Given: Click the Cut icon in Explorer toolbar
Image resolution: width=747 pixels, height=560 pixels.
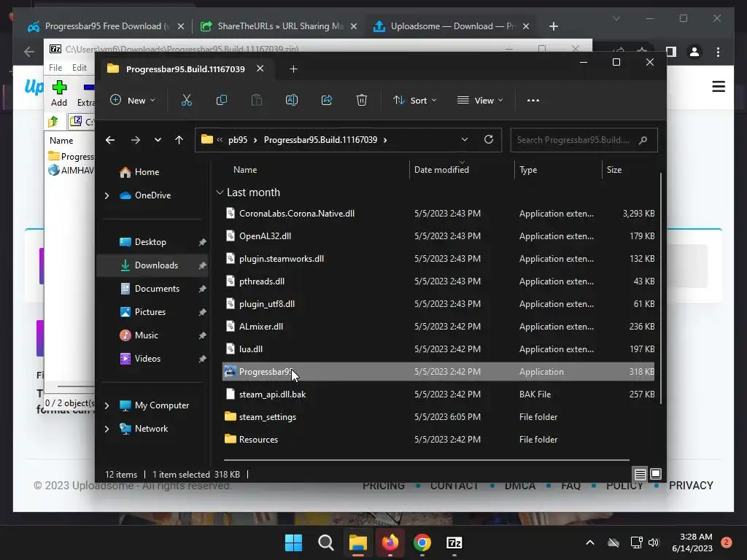Looking at the screenshot, I should tap(186, 101).
